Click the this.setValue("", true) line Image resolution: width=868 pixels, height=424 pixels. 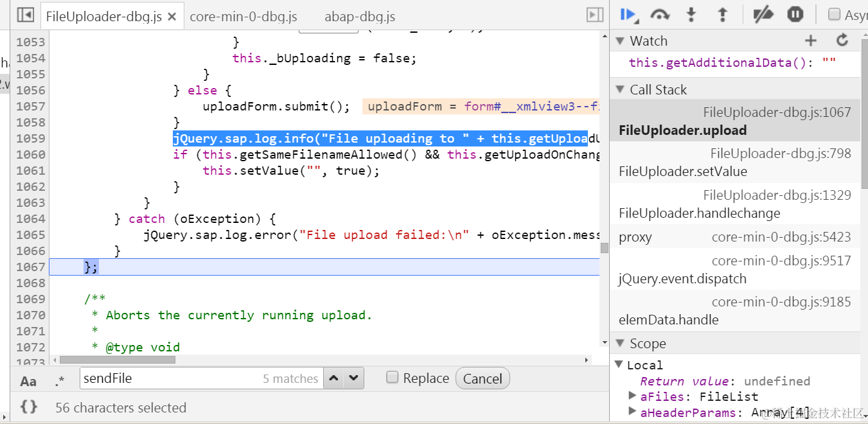coord(291,170)
